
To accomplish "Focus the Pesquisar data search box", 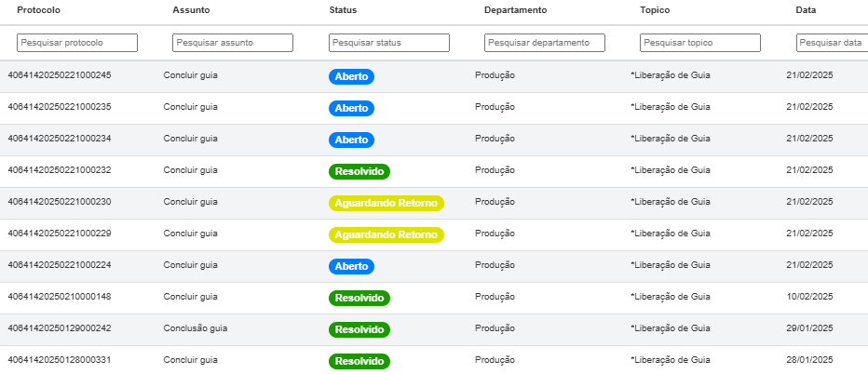I will (832, 43).
